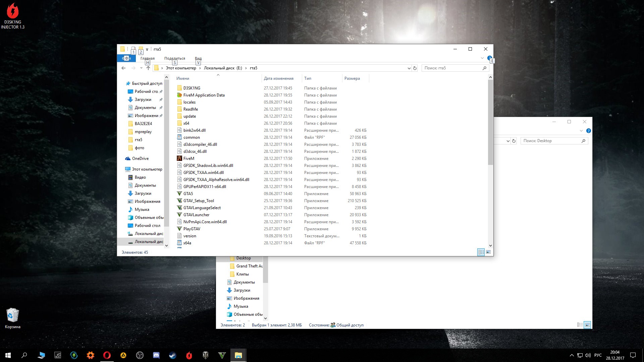This screenshot has height=362, width=644.
Task: Click search field Поиск: гта5
Action: click(455, 68)
